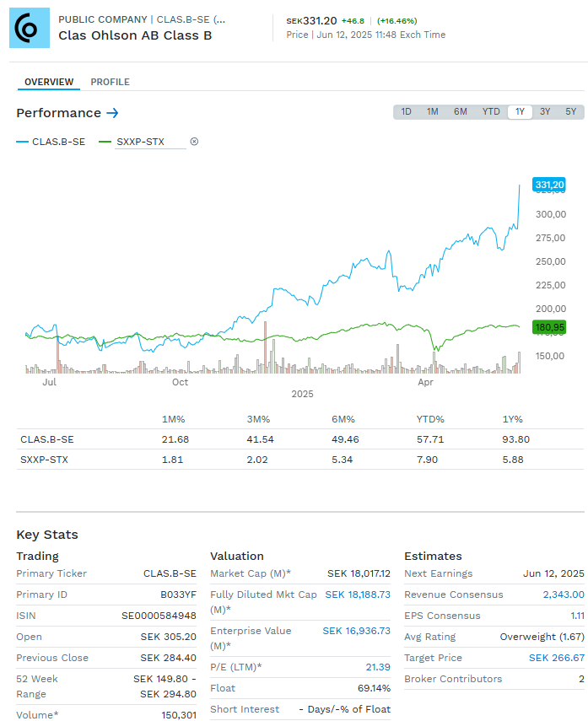Viewport: 588px width, 721px height.
Task: Edit the SXXP-STX comparison ticker field
Action: [x=150, y=142]
